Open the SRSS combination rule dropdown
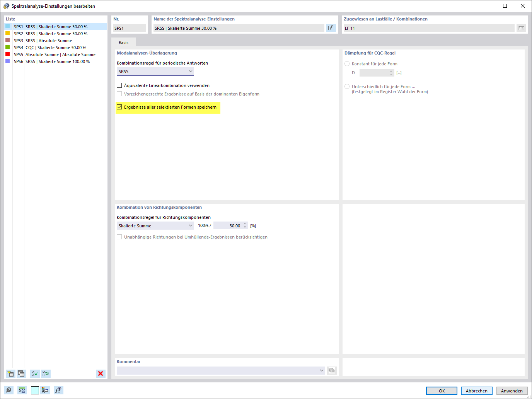 pos(155,72)
